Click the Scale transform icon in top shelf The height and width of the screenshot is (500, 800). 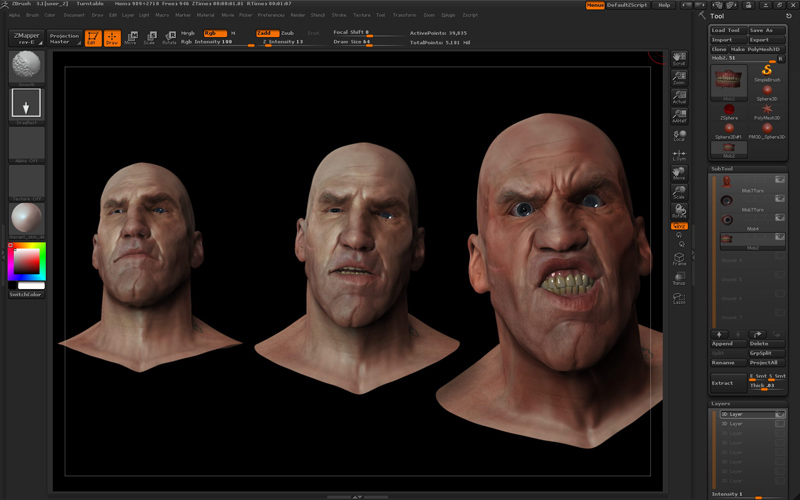click(150, 38)
